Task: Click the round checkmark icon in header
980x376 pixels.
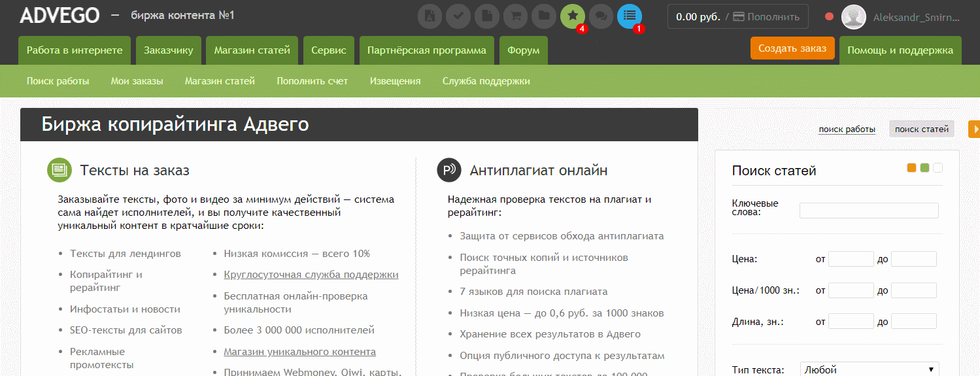Action: 458,16
